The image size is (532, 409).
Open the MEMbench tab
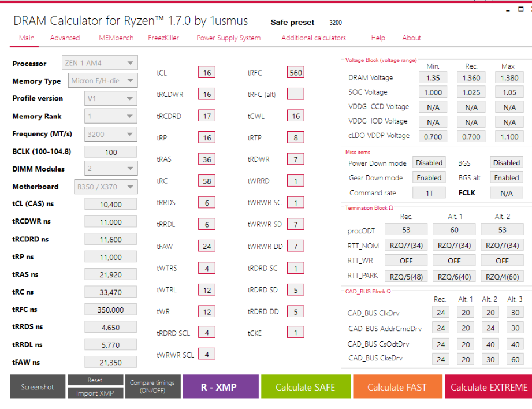click(116, 38)
